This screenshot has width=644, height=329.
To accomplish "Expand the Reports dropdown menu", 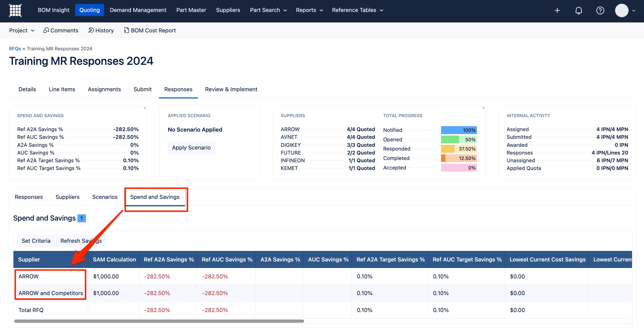I will pos(309,10).
